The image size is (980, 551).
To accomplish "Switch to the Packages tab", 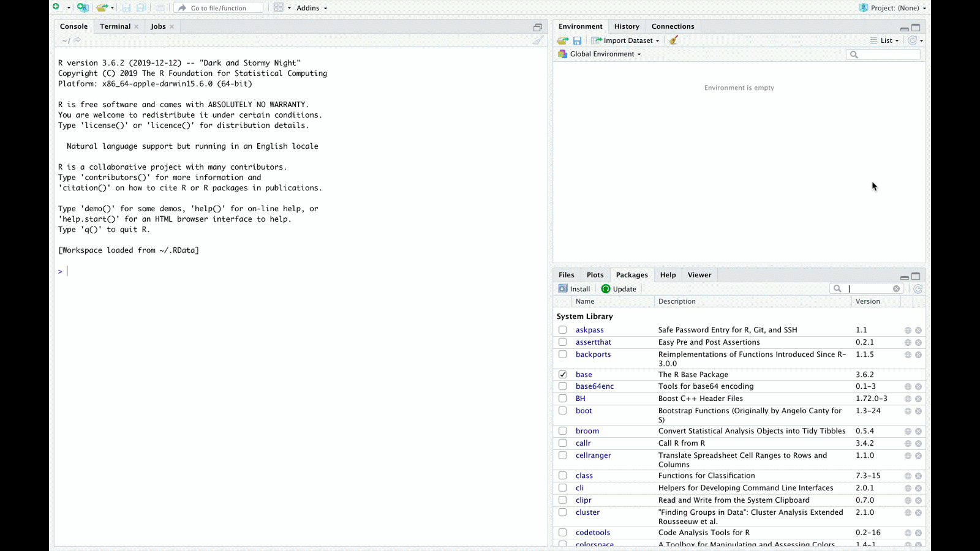I will (631, 275).
